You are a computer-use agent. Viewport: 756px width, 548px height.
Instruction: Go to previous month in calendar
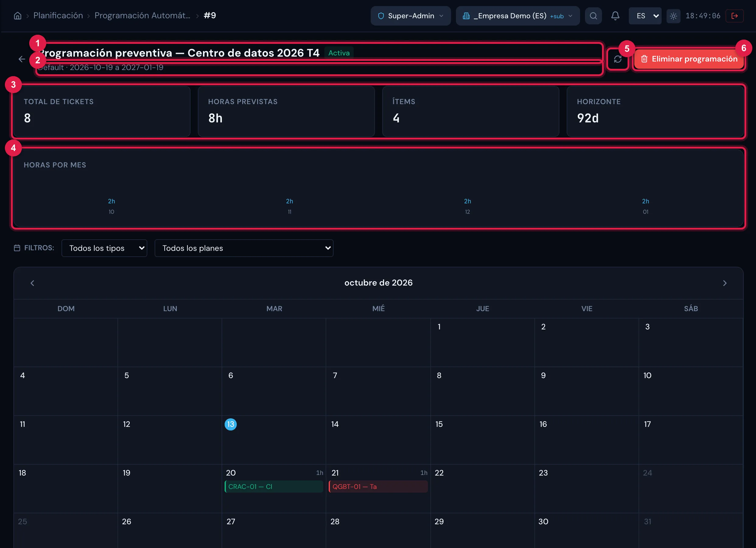[32, 283]
